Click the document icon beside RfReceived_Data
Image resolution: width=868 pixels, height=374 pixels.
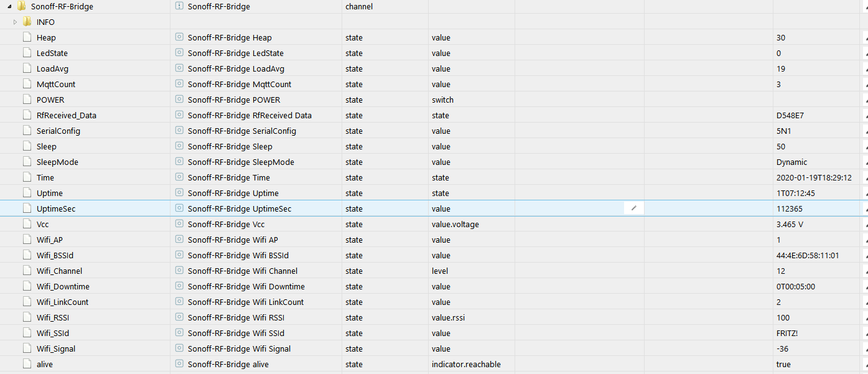27,115
